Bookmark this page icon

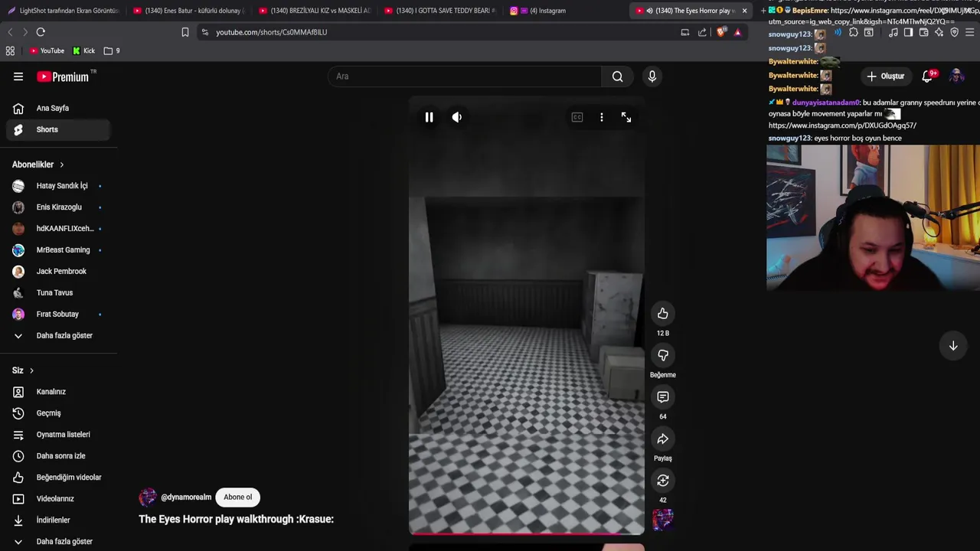coord(185,32)
